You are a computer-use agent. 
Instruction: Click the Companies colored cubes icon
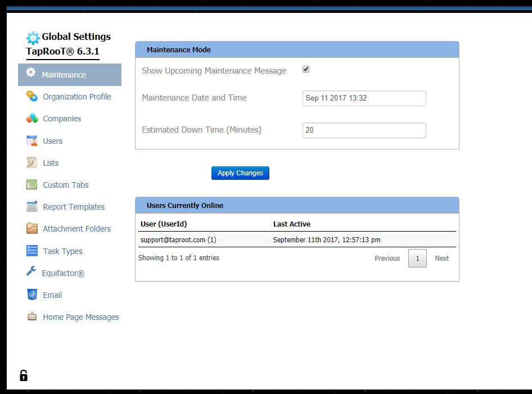[32, 119]
